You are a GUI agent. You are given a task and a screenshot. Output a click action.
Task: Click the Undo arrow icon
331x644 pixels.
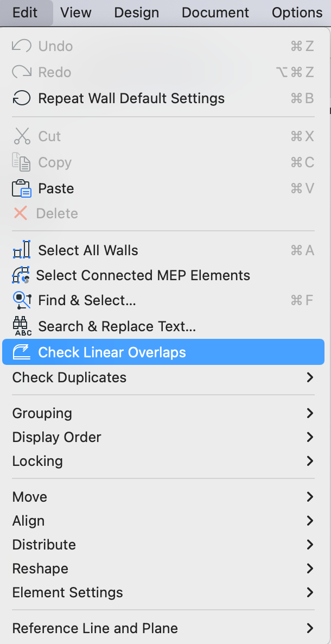coord(21,46)
